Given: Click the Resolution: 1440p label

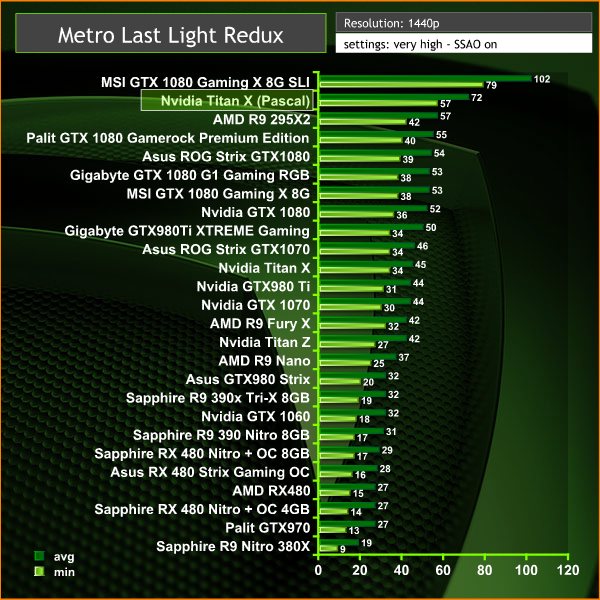Looking at the screenshot, I should (391, 24).
